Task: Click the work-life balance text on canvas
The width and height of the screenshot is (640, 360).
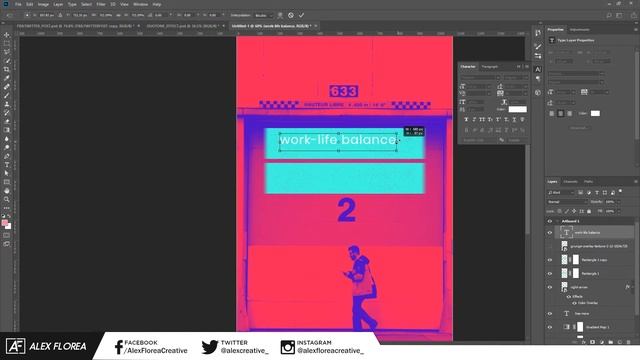Action: (x=338, y=140)
